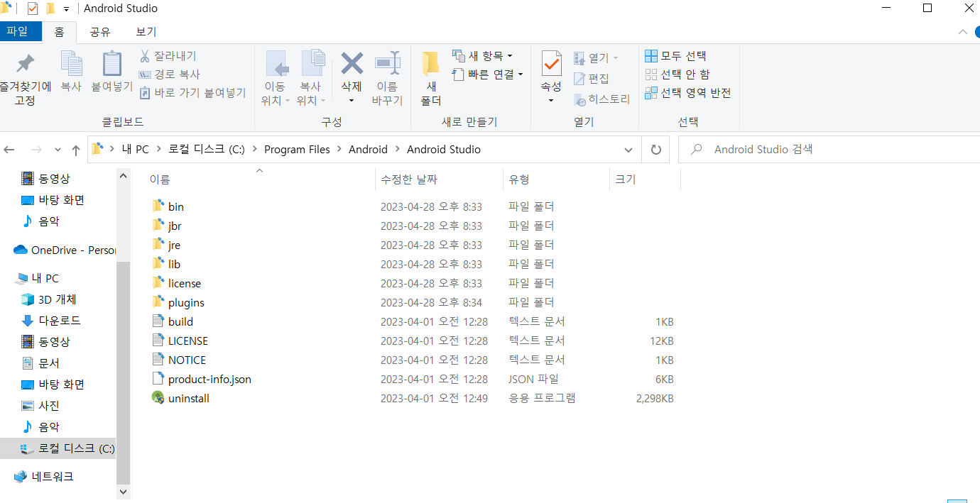This screenshot has width=980, height=503.
Task: Click 로컬 디스크 (C:) in the address bar
Action: (x=206, y=149)
